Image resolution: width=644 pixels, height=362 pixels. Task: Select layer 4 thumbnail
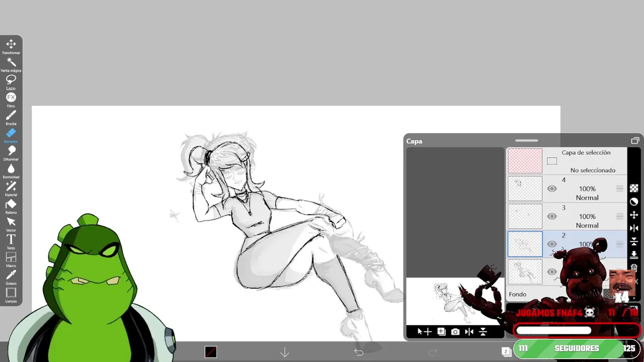[525, 189]
